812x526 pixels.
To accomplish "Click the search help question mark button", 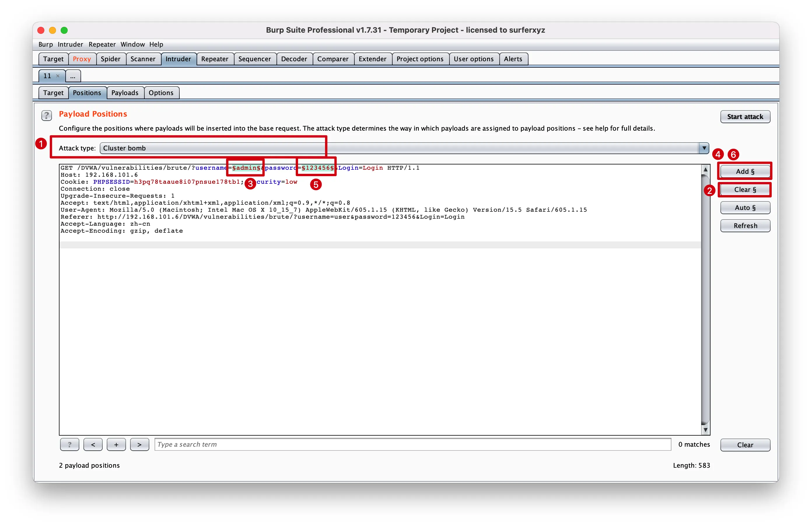I will tap(70, 444).
